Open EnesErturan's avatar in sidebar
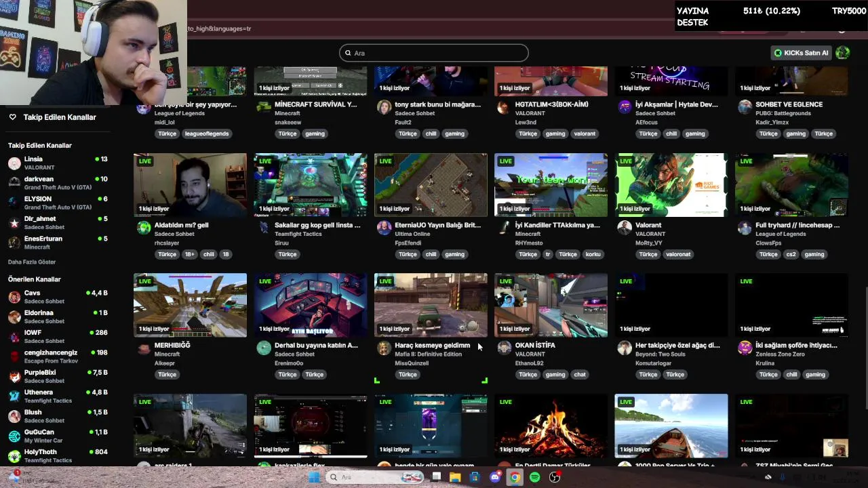 pos(14,243)
